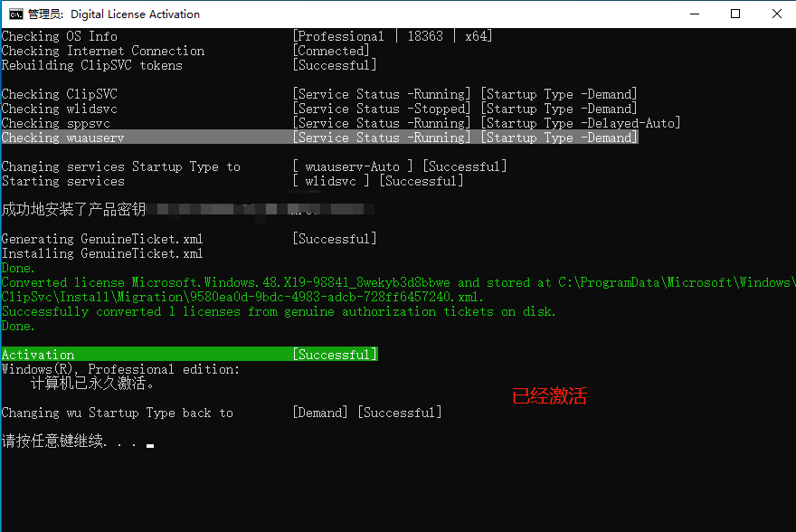This screenshot has width=796, height=532.
Task: Click highlighted 'Checking wuauserv' line
Action: pyautogui.click(x=320, y=138)
